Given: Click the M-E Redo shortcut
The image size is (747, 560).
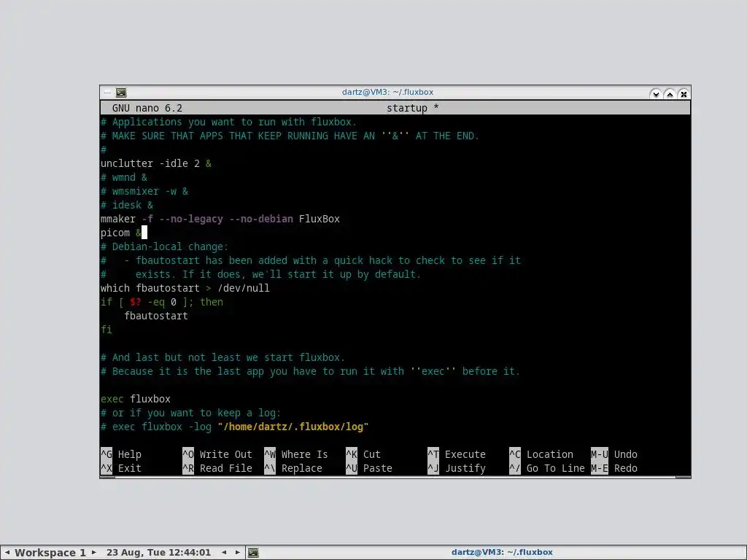Looking at the screenshot, I should point(614,468).
